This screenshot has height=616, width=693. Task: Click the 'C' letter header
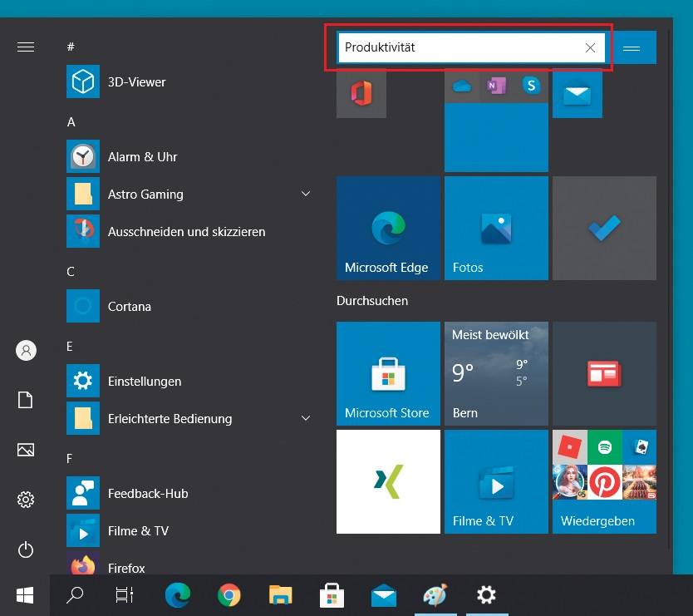(71, 272)
